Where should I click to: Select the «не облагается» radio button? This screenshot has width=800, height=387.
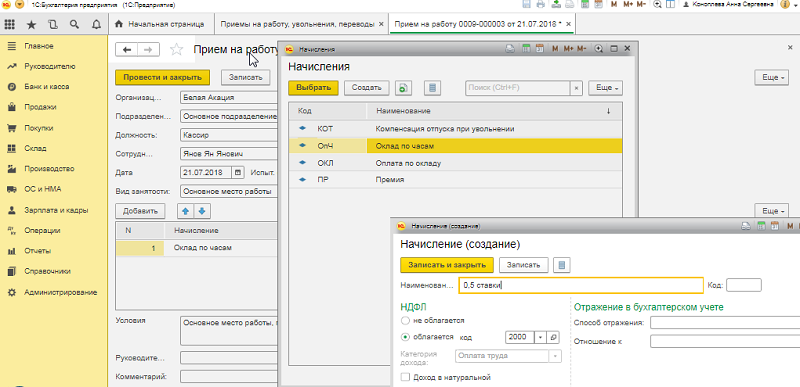click(406, 321)
